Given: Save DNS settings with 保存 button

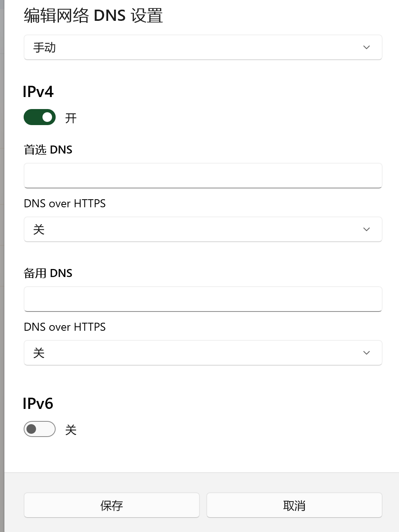Looking at the screenshot, I should (x=112, y=505).
